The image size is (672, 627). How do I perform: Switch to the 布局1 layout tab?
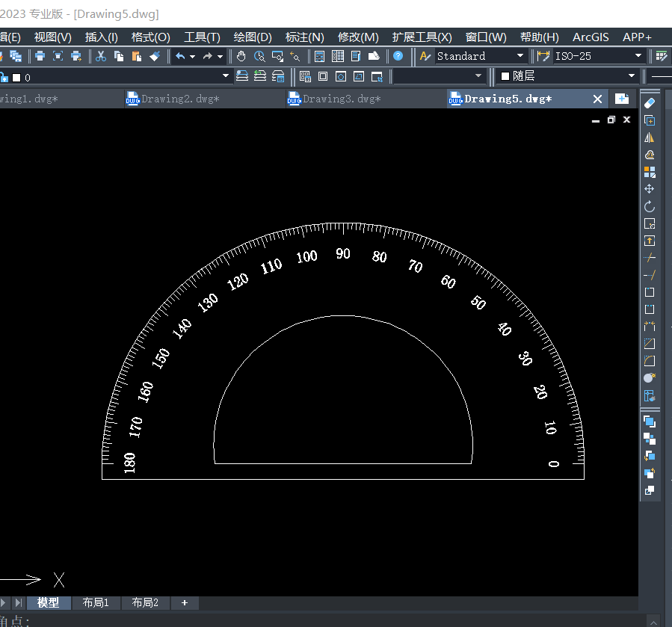(x=96, y=602)
